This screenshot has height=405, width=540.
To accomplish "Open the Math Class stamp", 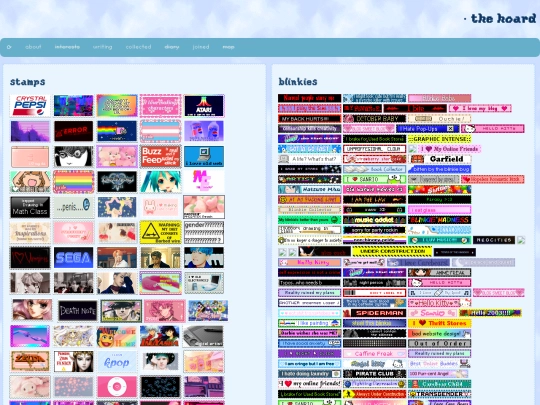I will (30, 207).
